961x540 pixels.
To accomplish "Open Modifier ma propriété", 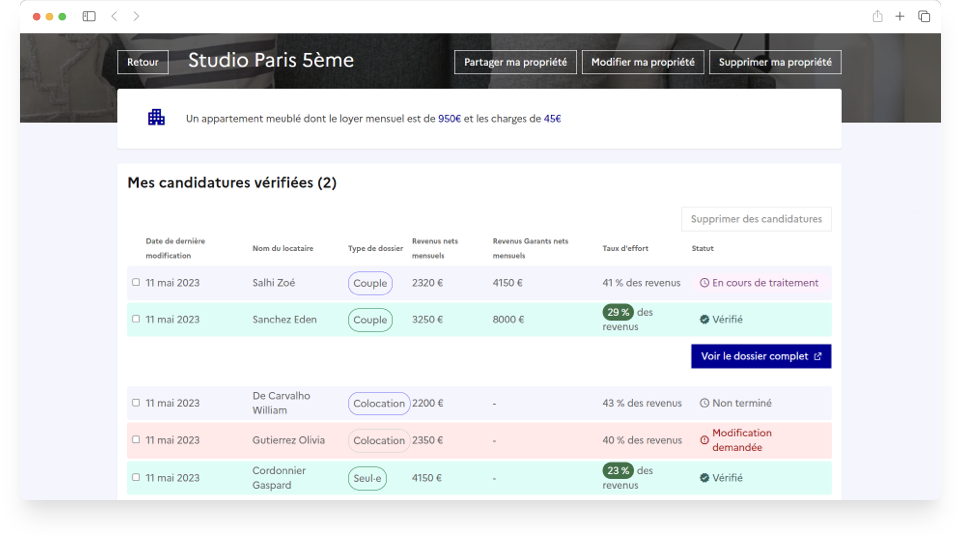I will pyautogui.click(x=642, y=62).
